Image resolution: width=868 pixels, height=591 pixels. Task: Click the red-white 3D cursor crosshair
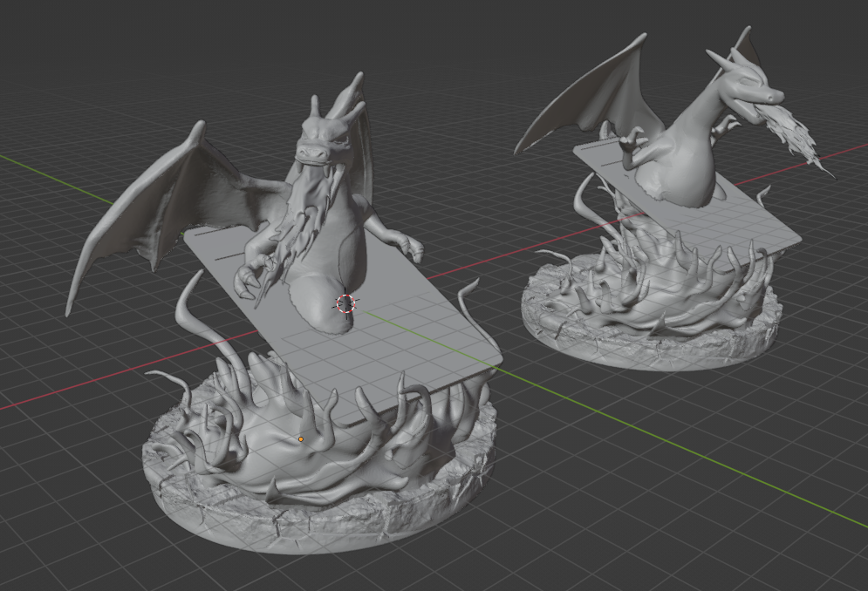coord(345,303)
